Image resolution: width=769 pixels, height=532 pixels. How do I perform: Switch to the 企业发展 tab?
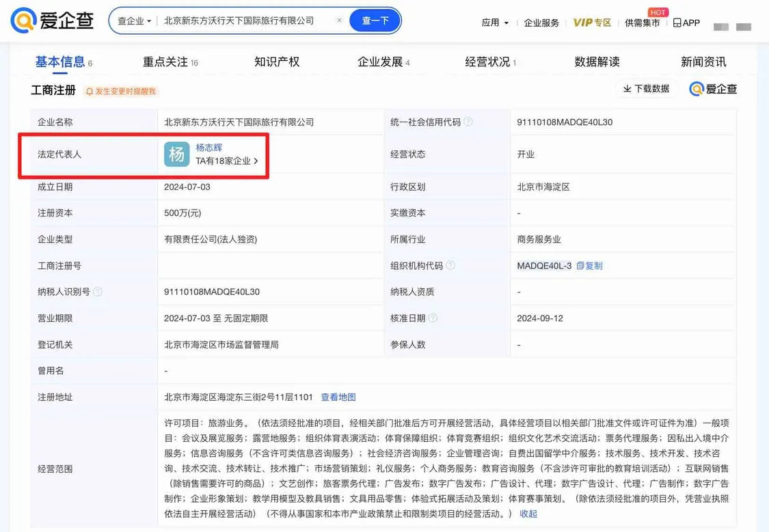pyautogui.click(x=383, y=62)
